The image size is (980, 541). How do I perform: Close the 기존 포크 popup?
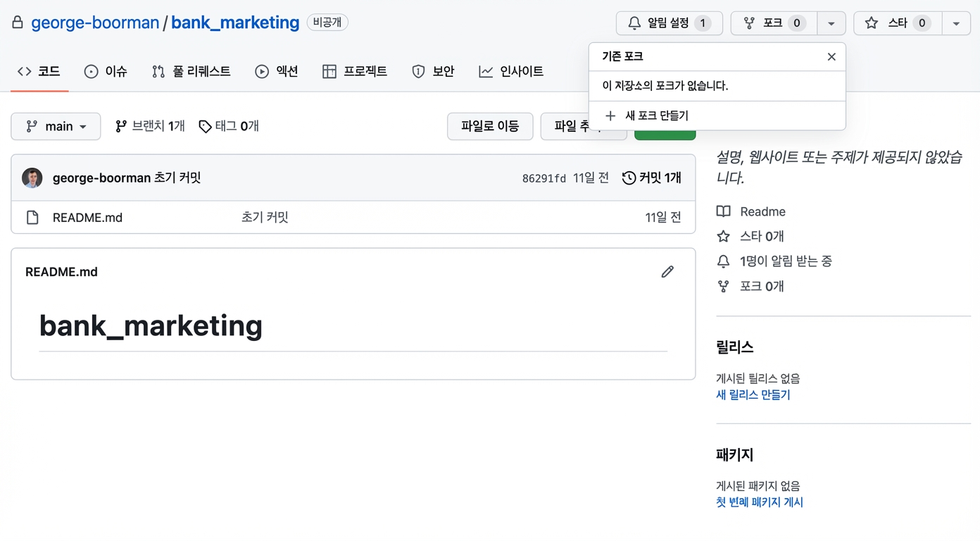831,56
